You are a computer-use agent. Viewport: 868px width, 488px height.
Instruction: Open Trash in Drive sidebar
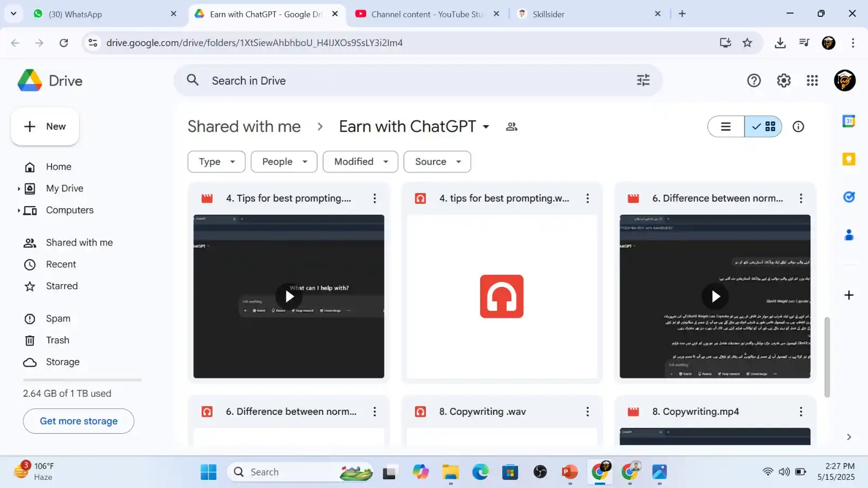pos(58,341)
